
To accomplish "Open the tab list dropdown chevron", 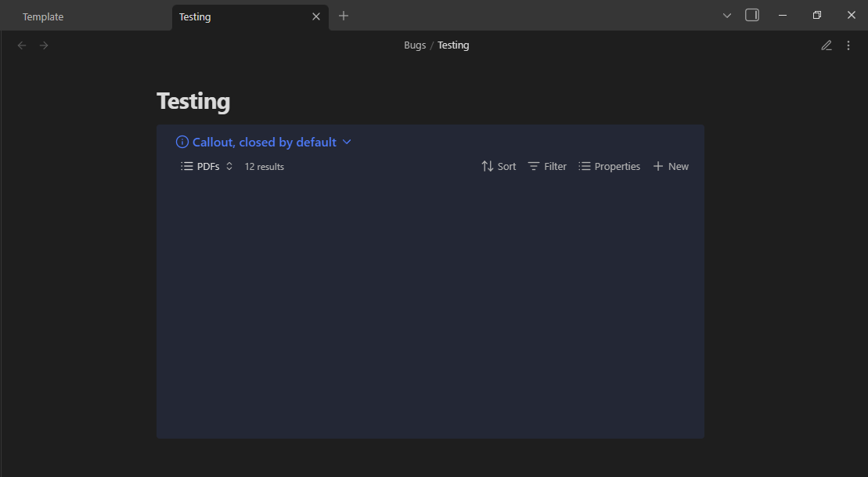I will tap(727, 16).
